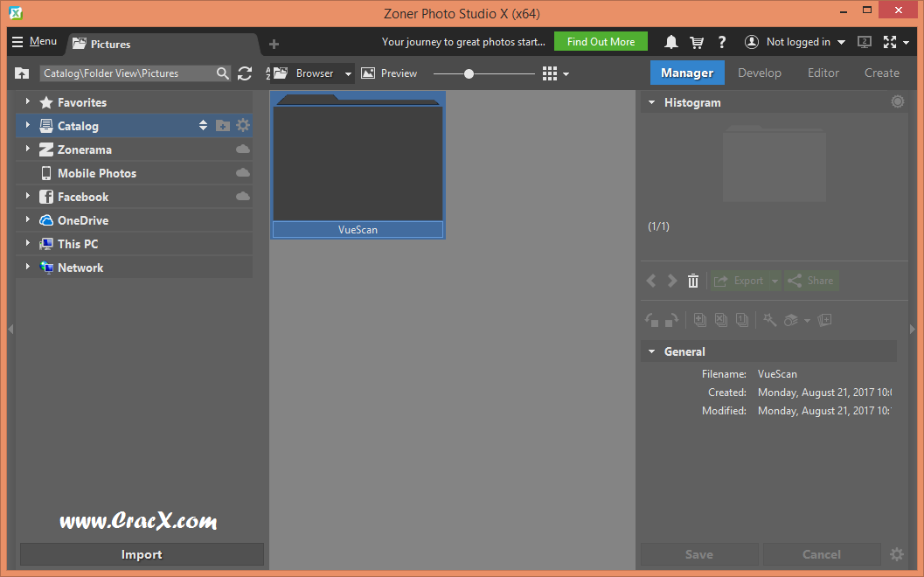924x577 pixels.
Task: Switch to Browser view mode
Action: [308, 73]
